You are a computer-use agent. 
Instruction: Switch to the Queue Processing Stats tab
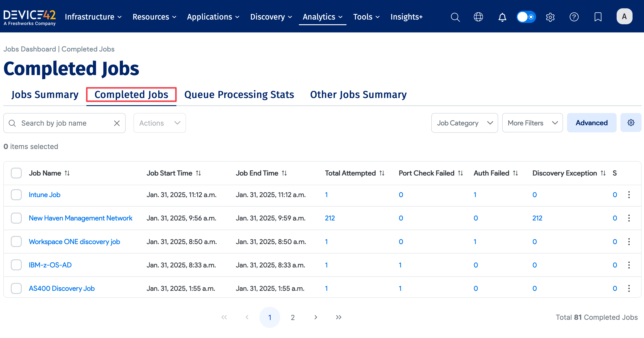click(x=239, y=94)
